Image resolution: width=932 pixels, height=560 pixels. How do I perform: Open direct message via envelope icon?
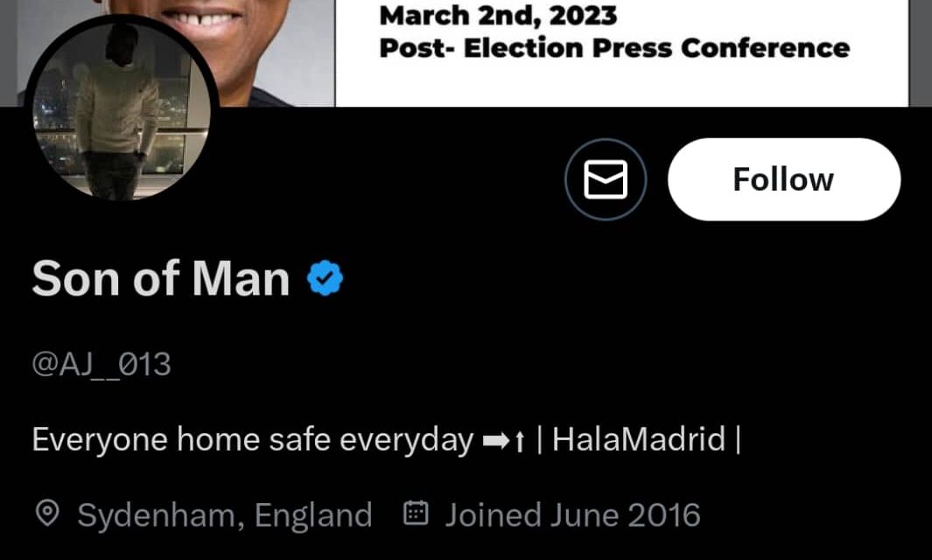pyautogui.click(x=605, y=179)
